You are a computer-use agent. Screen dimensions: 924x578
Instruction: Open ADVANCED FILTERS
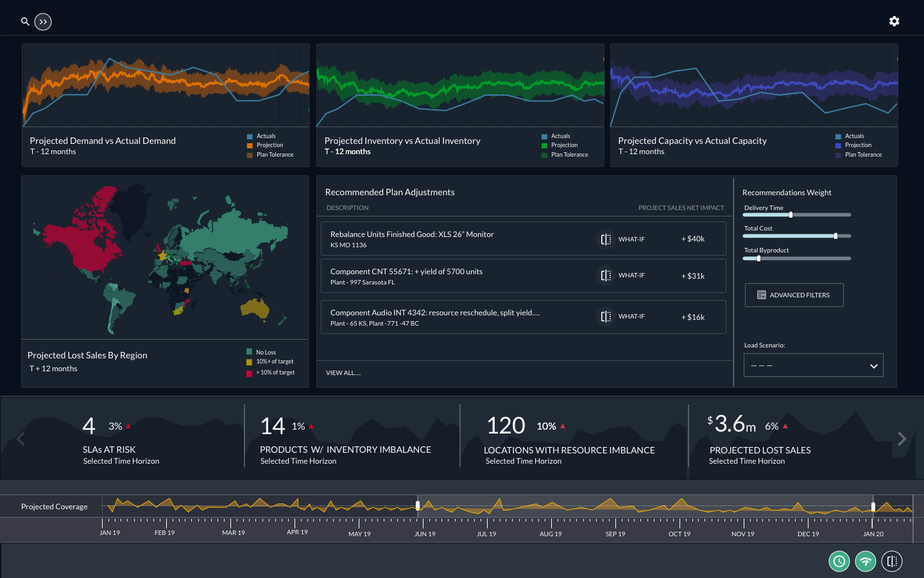[794, 295]
